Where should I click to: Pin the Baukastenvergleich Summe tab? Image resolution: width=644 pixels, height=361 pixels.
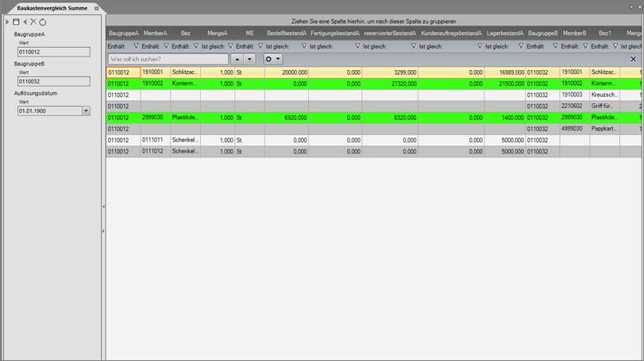click(x=97, y=7)
